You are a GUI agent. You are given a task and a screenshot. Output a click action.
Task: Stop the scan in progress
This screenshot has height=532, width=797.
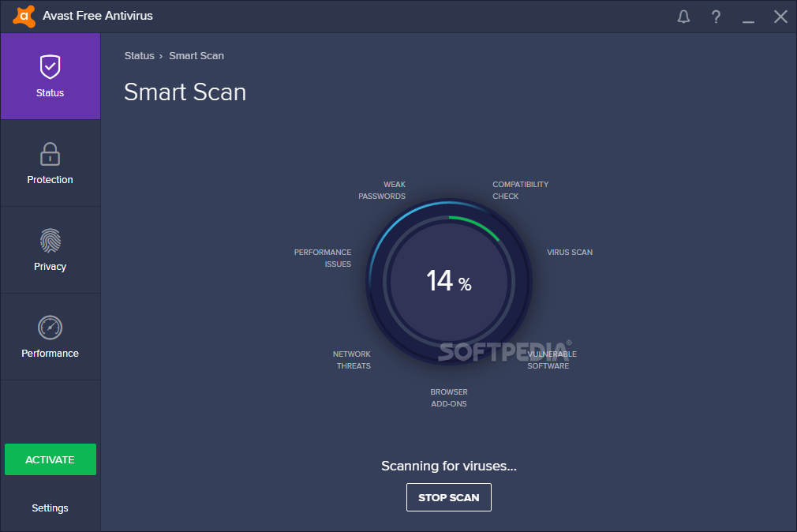448,497
